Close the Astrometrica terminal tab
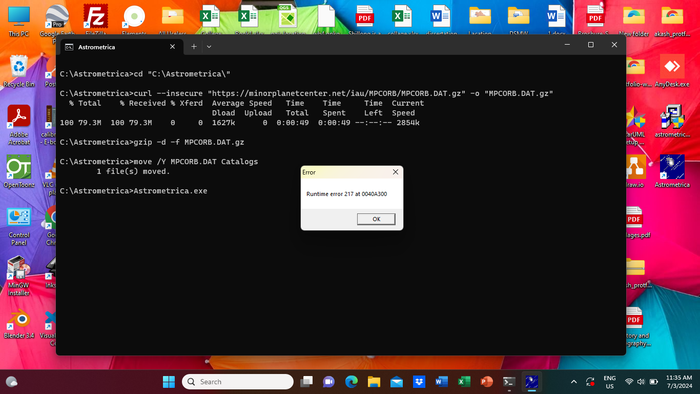700x394 pixels. click(x=172, y=47)
